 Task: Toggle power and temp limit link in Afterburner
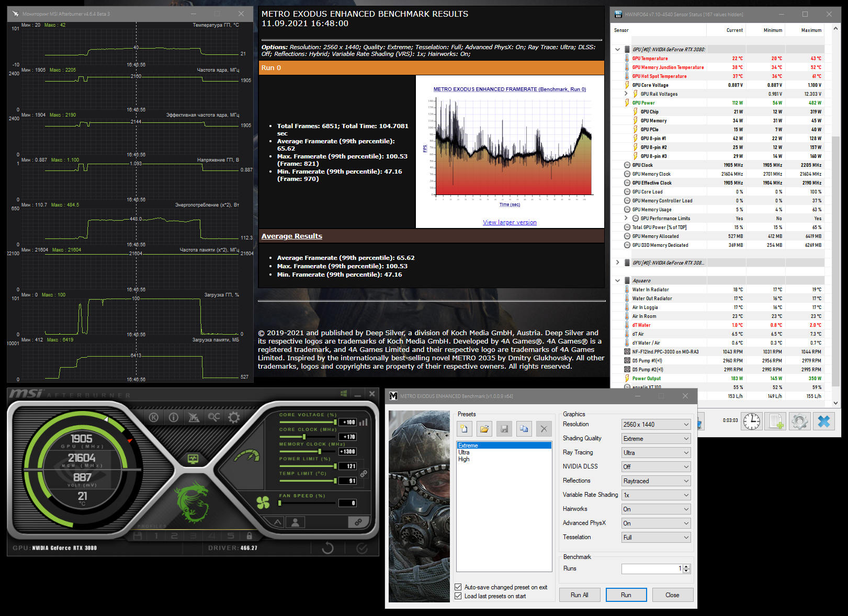(x=364, y=473)
